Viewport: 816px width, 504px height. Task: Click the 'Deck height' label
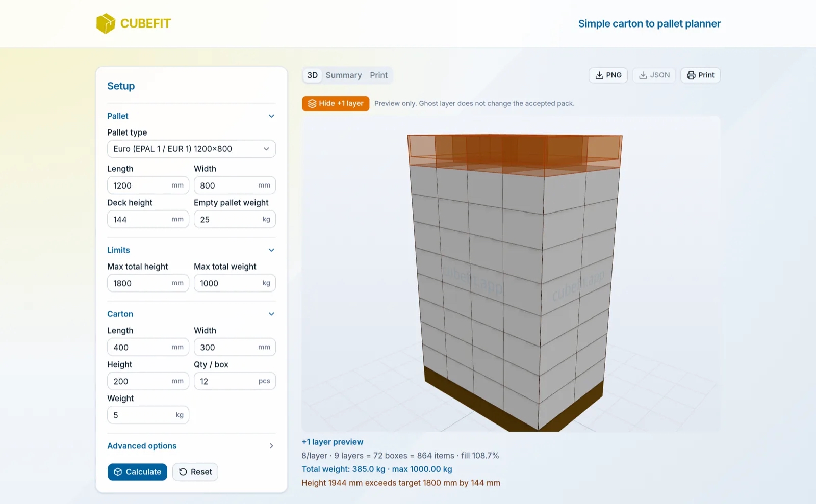click(x=130, y=203)
